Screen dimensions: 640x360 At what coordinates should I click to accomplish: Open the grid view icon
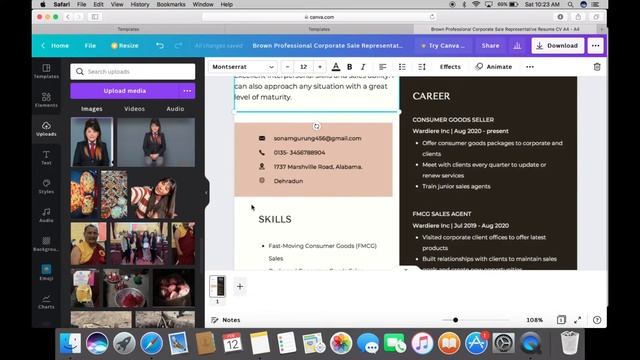click(x=561, y=320)
